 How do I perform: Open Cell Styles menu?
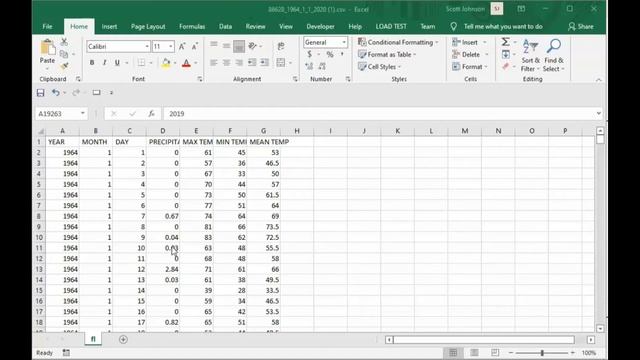click(x=380, y=67)
